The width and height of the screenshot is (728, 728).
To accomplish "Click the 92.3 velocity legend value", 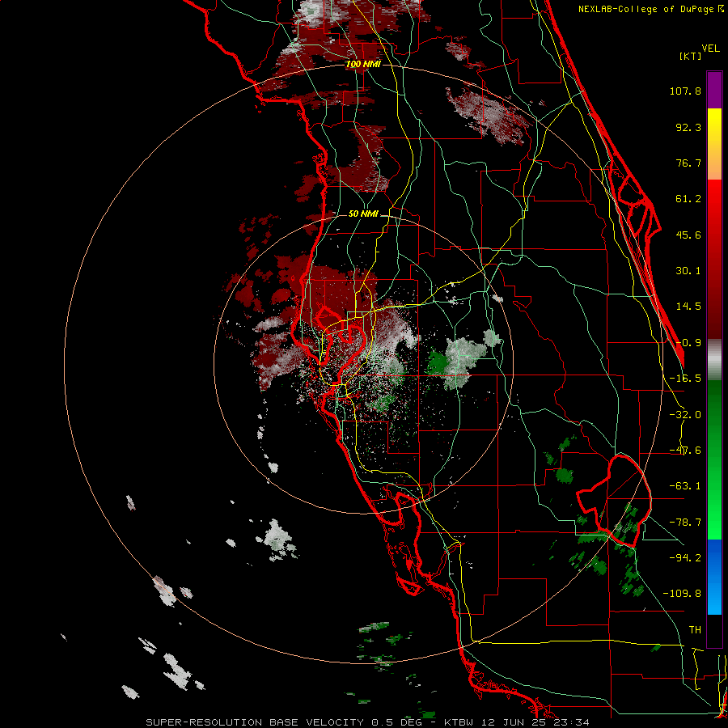I will (x=688, y=127).
